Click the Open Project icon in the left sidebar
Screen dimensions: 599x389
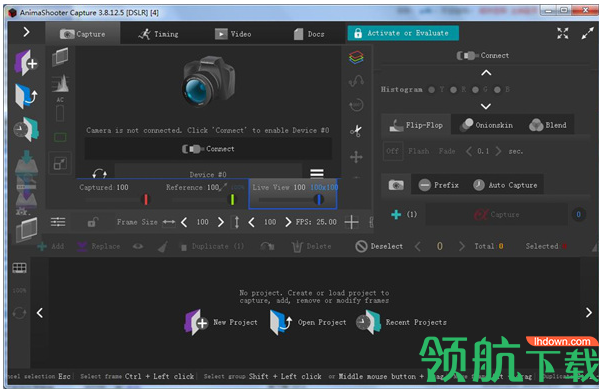point(26,96)
